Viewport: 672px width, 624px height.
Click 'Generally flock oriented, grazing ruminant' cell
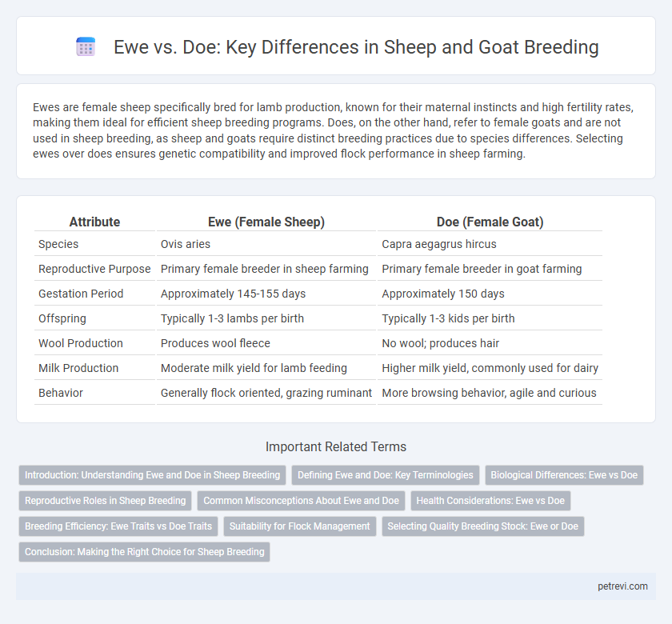click(266, 393)
